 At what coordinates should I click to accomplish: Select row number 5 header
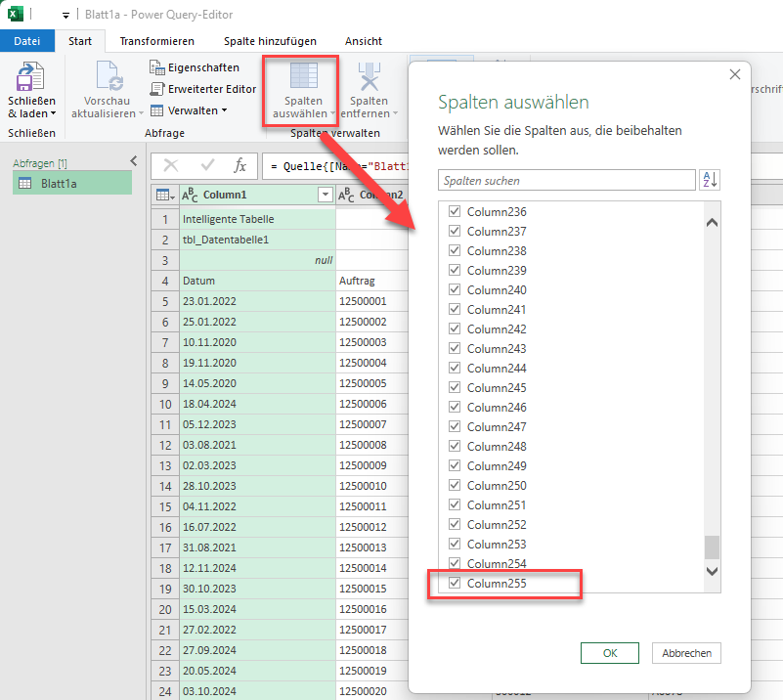[165, 301]
